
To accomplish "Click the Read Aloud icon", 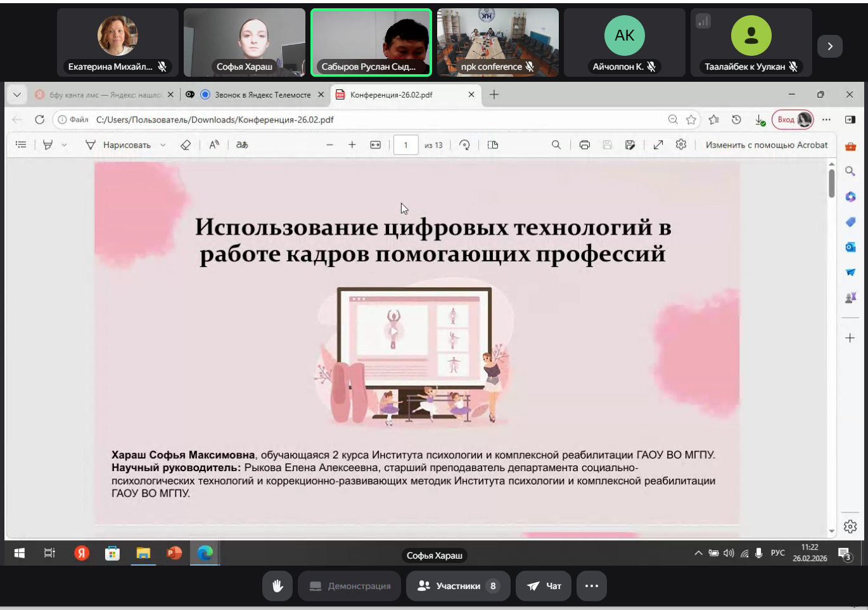I will click(214, 145).
